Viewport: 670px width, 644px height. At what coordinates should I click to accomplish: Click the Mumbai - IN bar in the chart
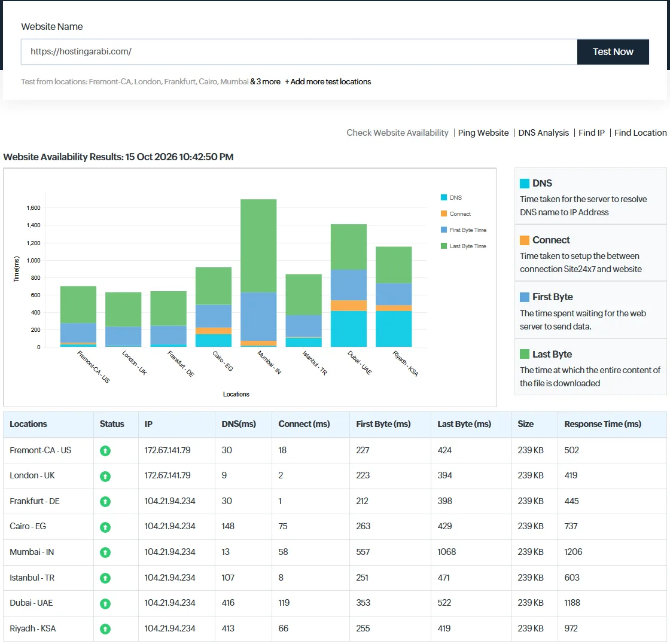tap(258, 273)
